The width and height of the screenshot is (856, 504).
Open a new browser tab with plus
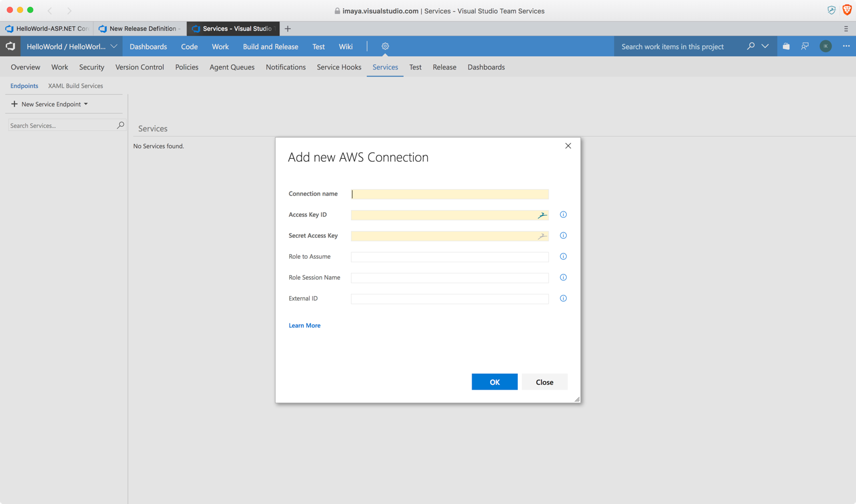point(287,29)
